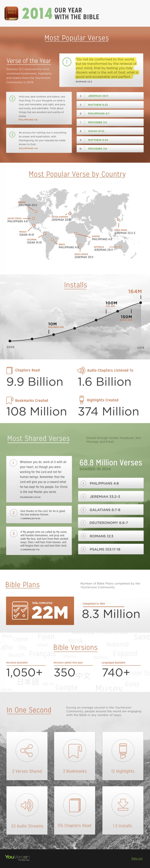Select the Philippians 4:8 shared verse row
This screenshot has height=868, width=150.
coord(111,483)
